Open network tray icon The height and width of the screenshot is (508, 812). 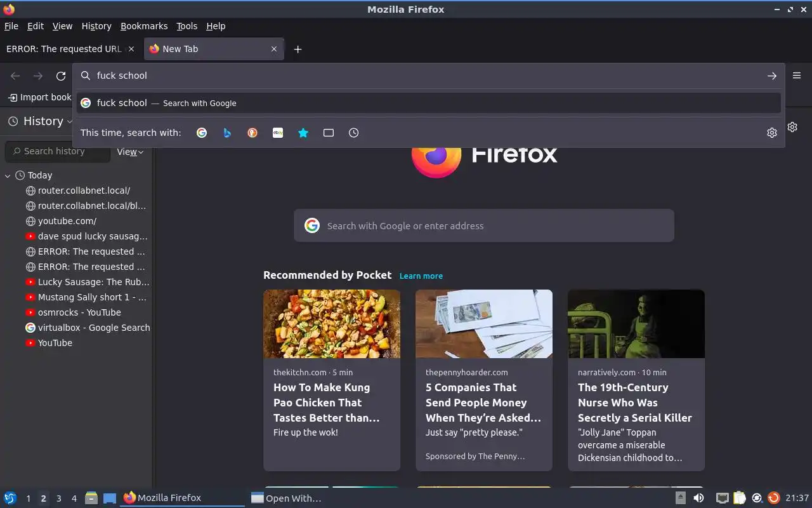[x=722, y=498]
